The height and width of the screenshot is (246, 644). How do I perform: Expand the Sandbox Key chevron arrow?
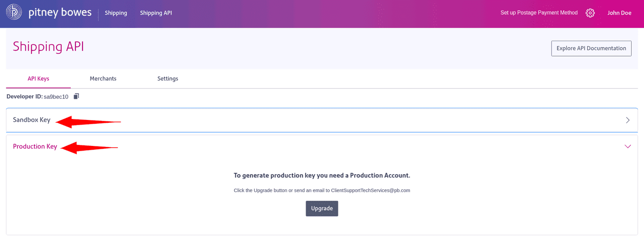tap(627, 120)
